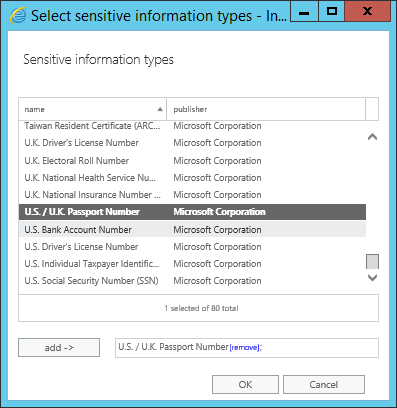Viewport: 397px width, 408px height.
Task: Click publisher cell of U.S. Social Security Number row
Action: [217, 281]
